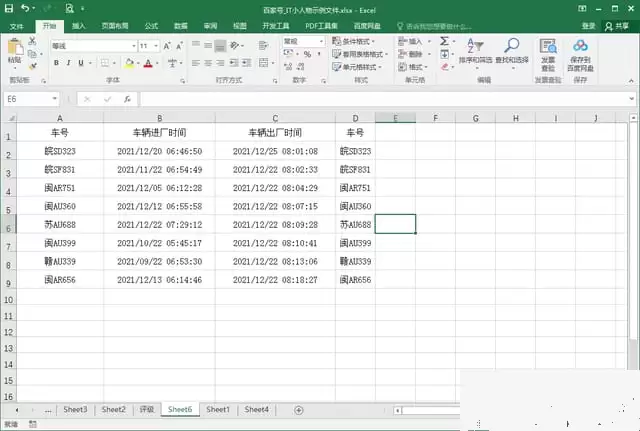Click the Sign in (登录) button
Screen dimensions: 640x431
[589, 26]
